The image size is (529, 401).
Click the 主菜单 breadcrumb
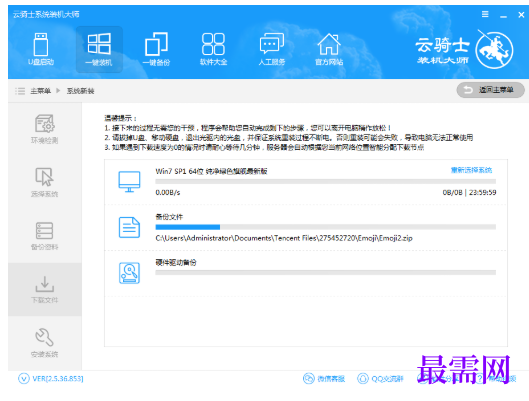point(41,91)
